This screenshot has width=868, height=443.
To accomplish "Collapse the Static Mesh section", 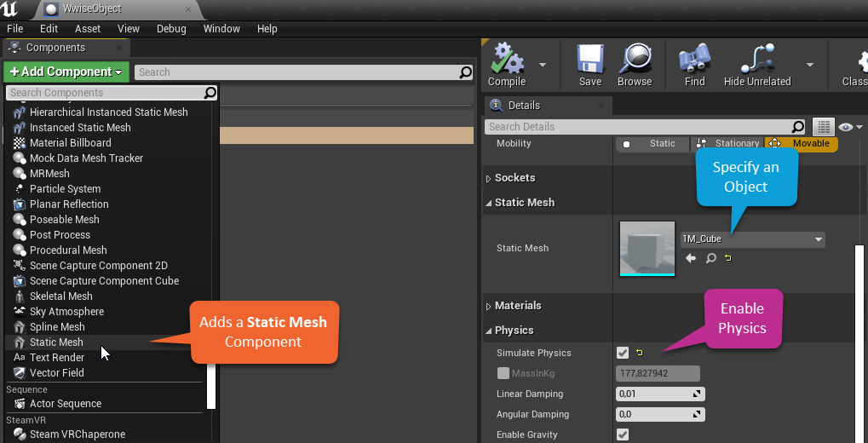I will click(488, 204).
